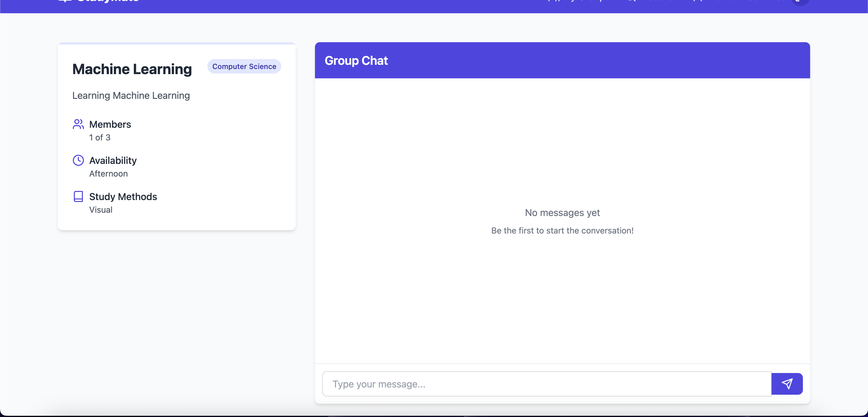Click the Afternoon availability value

coord(108,174)
